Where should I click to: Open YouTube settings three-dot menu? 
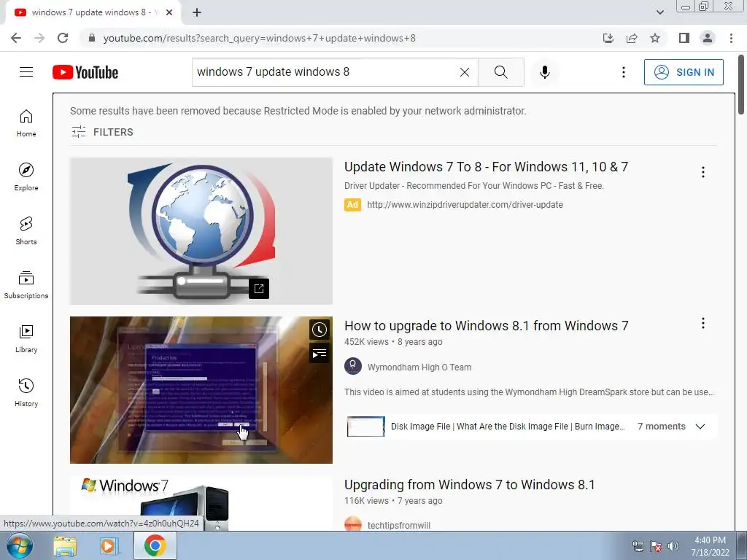(623, 72)
